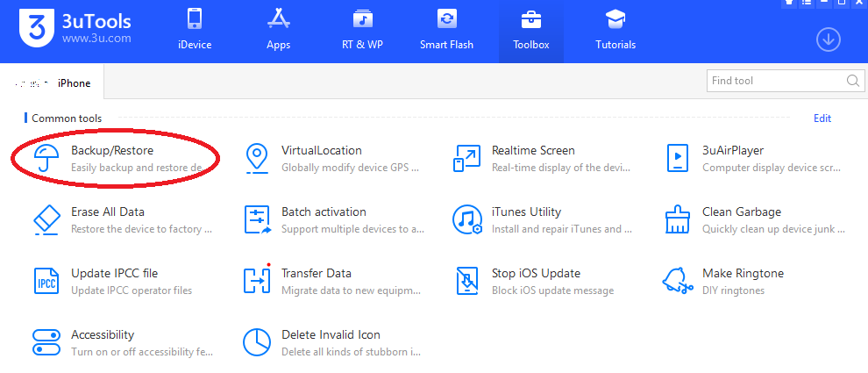Open the Delete Invalid Icon pie icon
This screenshot has height=373, width=868.
pyautogui.click(x=257, y=343)
